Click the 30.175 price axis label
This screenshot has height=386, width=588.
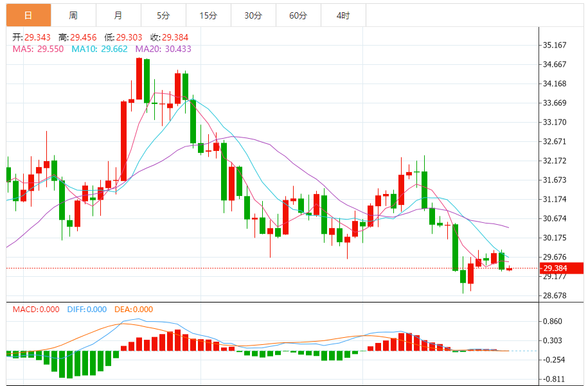coord(555,238)
